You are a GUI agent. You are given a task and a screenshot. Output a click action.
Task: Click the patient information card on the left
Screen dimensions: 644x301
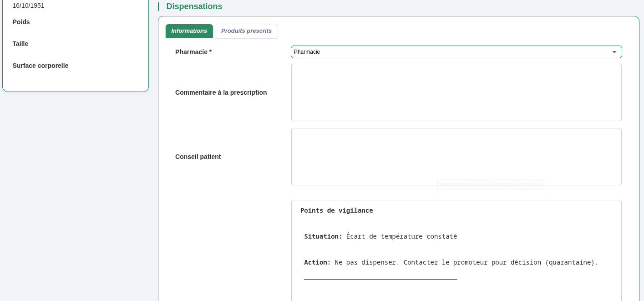click(x=76, y=46)
